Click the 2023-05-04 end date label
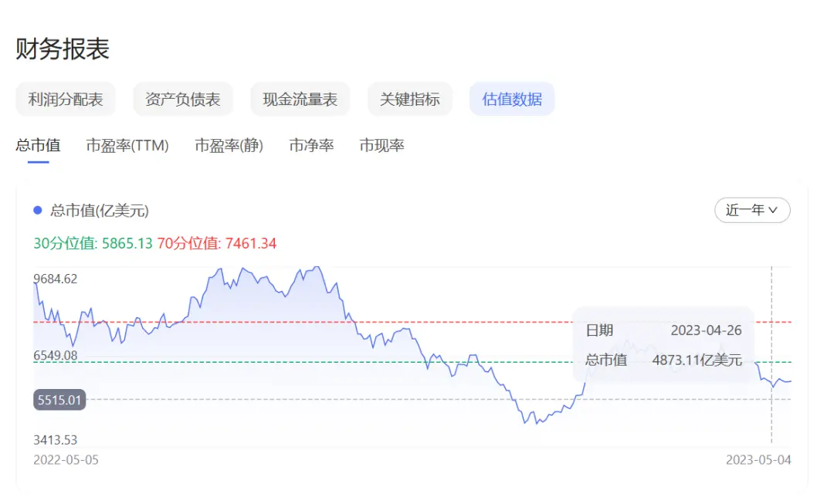Screen dimensions: 834x504 758,460
